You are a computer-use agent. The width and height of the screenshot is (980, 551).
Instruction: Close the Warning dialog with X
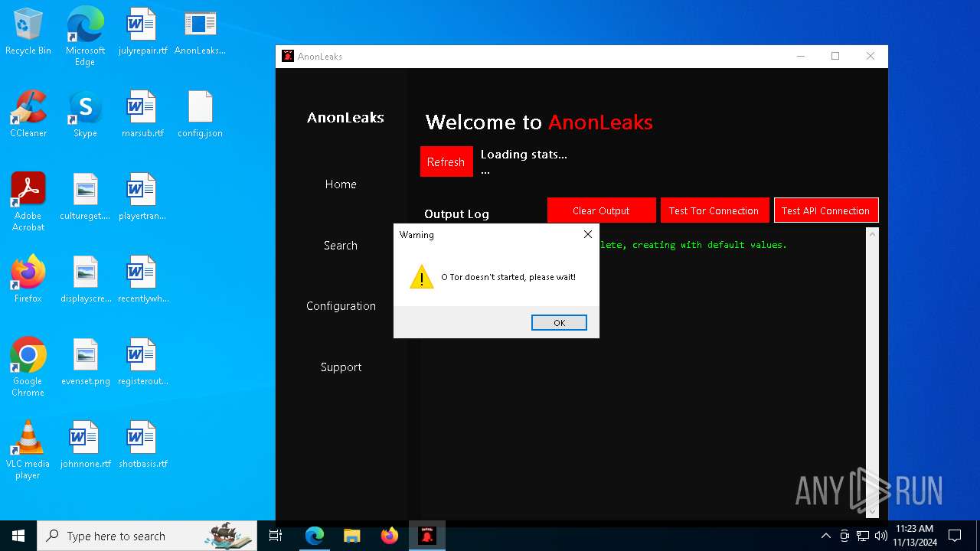(x=587, y=234)
